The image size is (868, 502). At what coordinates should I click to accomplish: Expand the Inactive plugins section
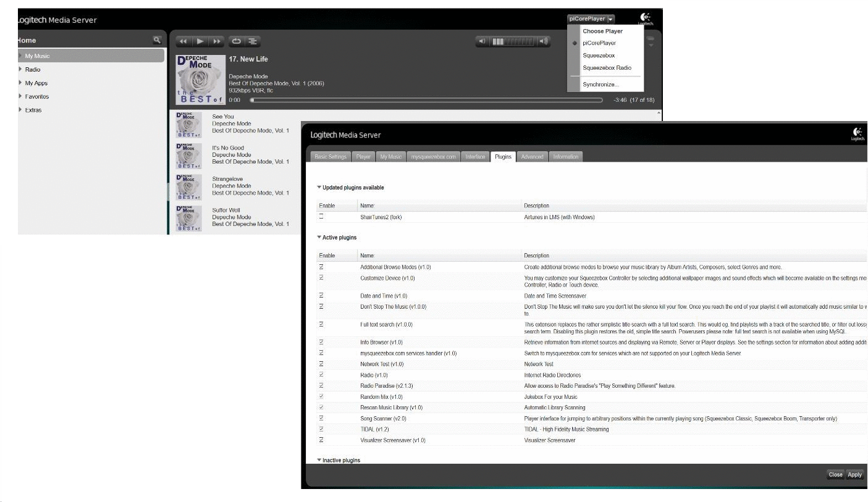319,460
